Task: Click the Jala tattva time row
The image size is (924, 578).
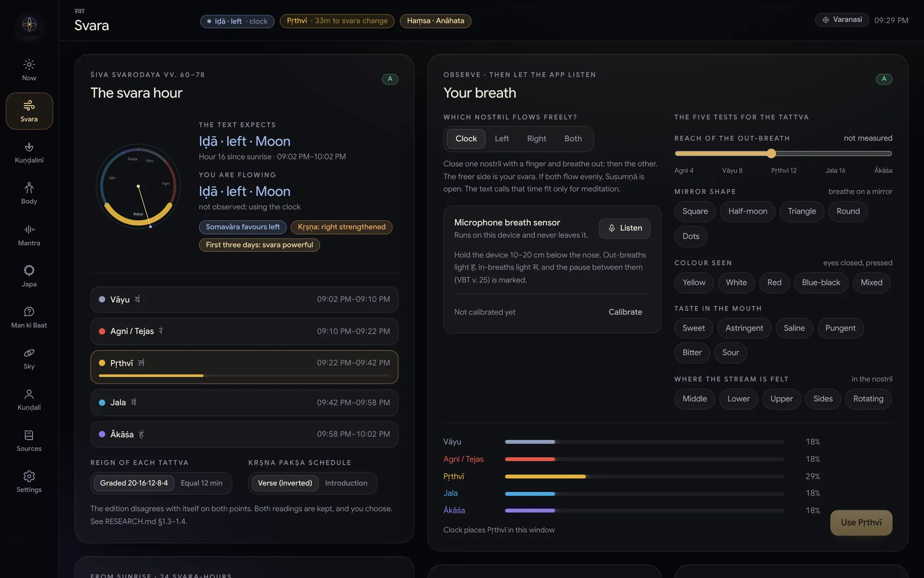Action: click(x=244, y=403)
